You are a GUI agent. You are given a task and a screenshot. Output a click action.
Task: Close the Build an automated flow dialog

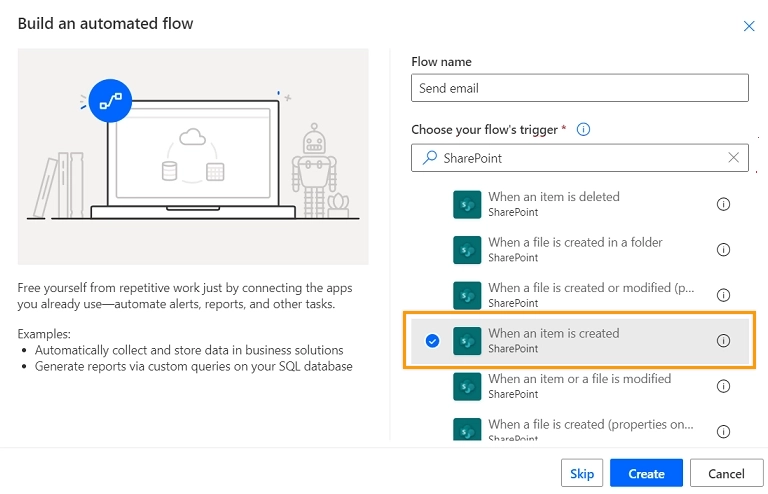pos(749,26)
